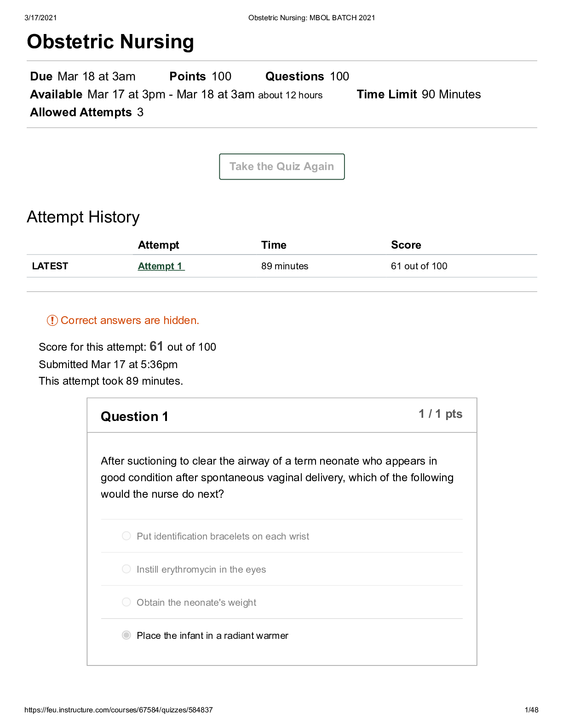Click the Obstetric Nursing page title
The image size is (563, 728).
[110, 42]
